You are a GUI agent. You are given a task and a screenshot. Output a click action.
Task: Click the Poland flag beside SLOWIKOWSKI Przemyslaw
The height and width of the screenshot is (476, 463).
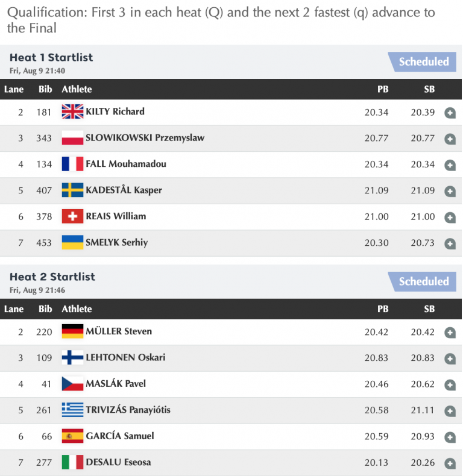tap(72, 138)
